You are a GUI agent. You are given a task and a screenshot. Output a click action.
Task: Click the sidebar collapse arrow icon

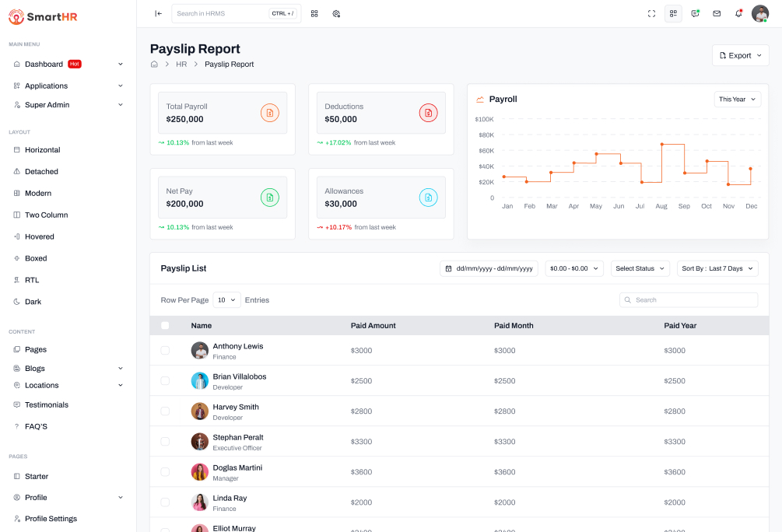click(159, 13)
